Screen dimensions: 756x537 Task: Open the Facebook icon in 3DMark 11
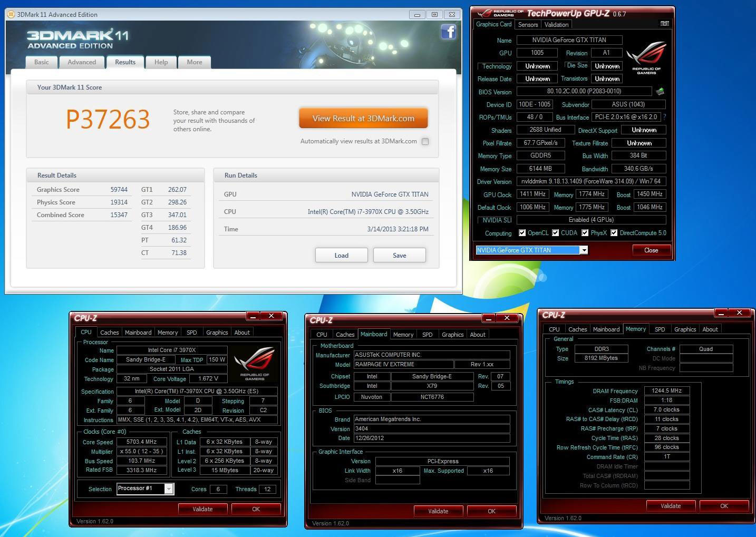448,32
